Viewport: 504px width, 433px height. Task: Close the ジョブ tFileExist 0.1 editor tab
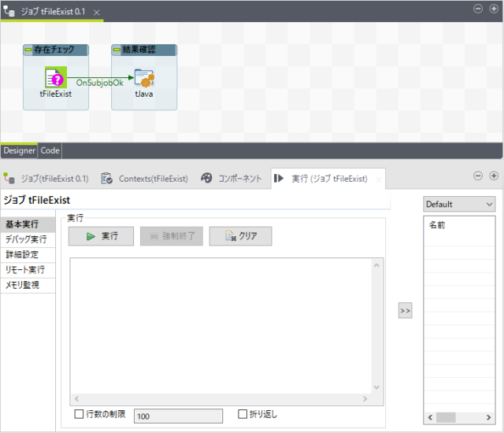[96, 13]
